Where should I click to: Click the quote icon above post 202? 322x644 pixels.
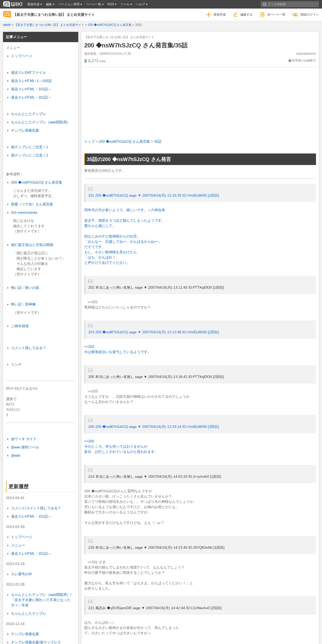point(90,281)
